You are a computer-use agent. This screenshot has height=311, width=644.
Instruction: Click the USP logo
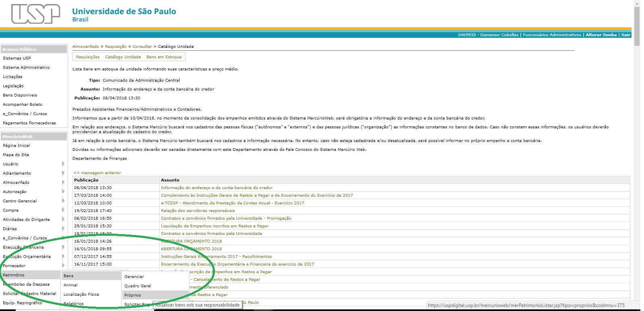click(35, 14)
